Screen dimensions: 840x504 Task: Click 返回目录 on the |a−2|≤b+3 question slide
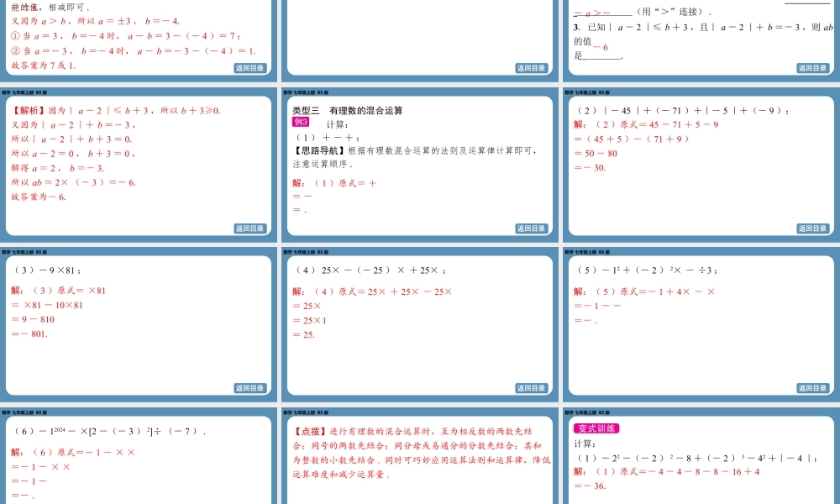[812, 68]
